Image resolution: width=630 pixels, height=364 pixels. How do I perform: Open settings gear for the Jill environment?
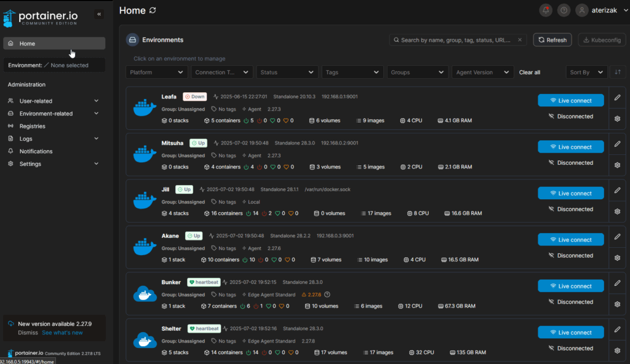[x=618, y=212]
